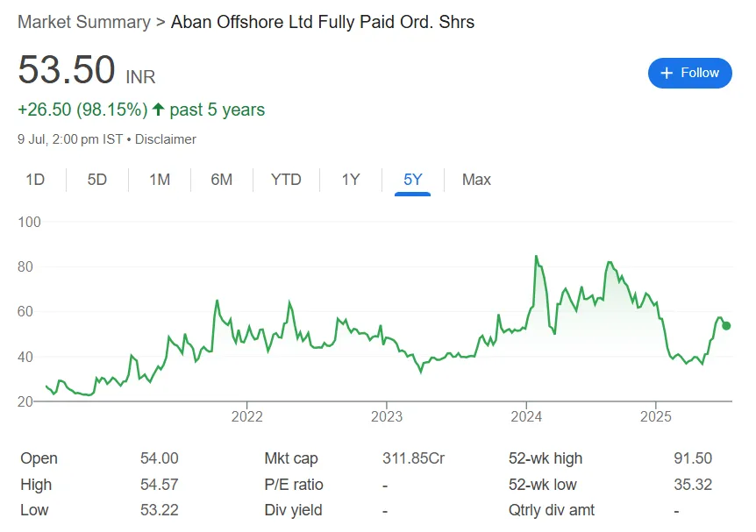
Task: Select the 5Y range tab
Action: tap(413, 180)
